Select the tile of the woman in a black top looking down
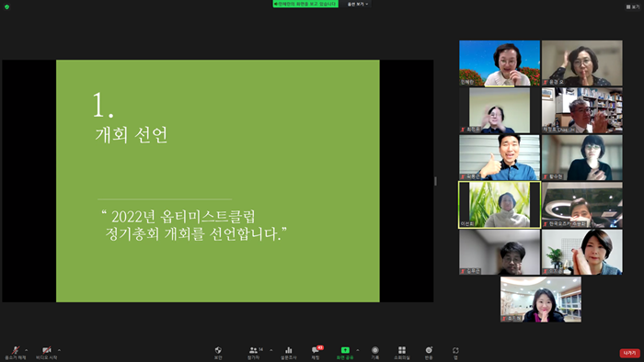 [x=582, y=157]
